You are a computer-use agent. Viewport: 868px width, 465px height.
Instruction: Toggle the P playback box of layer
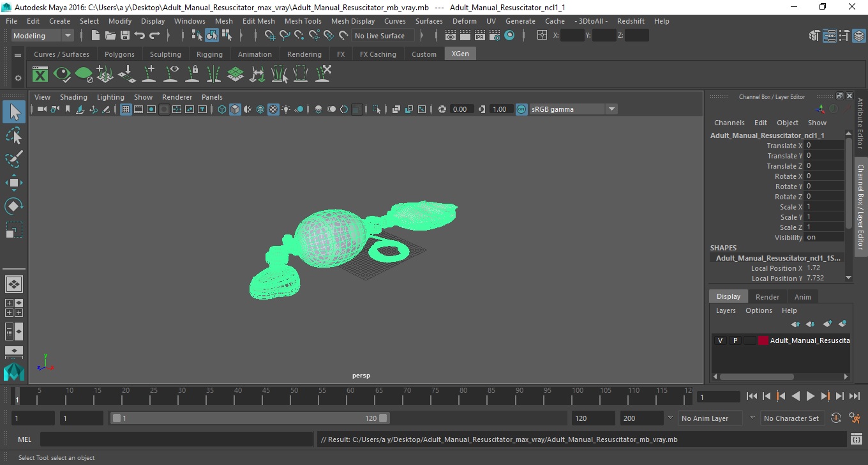point(735,340)
